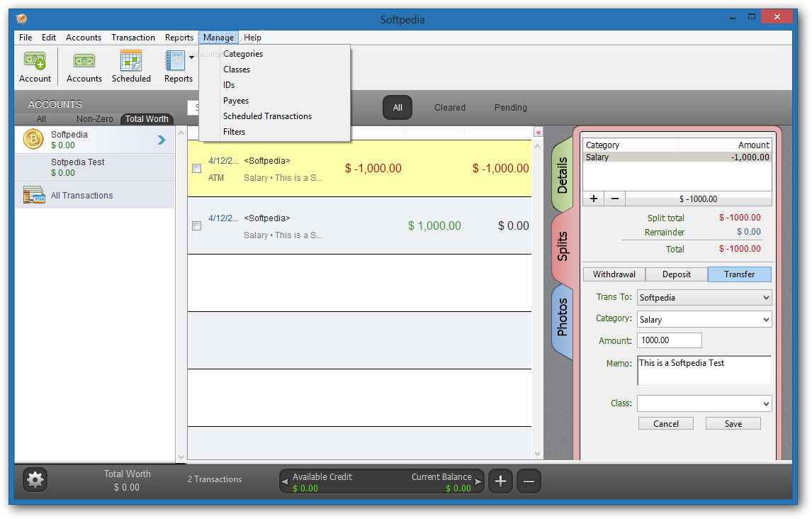Screen dimensions: 812x519
Task: Switch accounts list to All tab
Action: 41,119
